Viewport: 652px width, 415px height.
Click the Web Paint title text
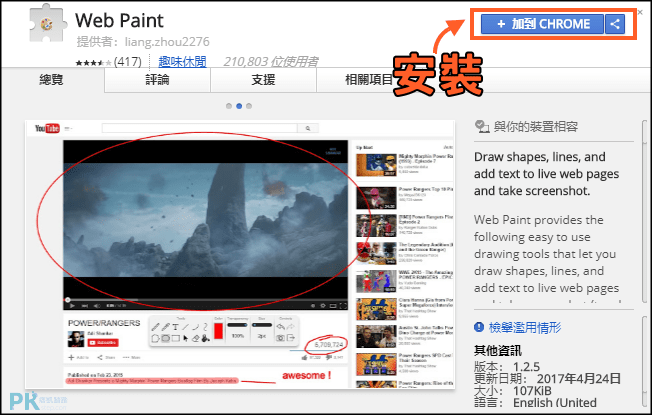(119, 20)
